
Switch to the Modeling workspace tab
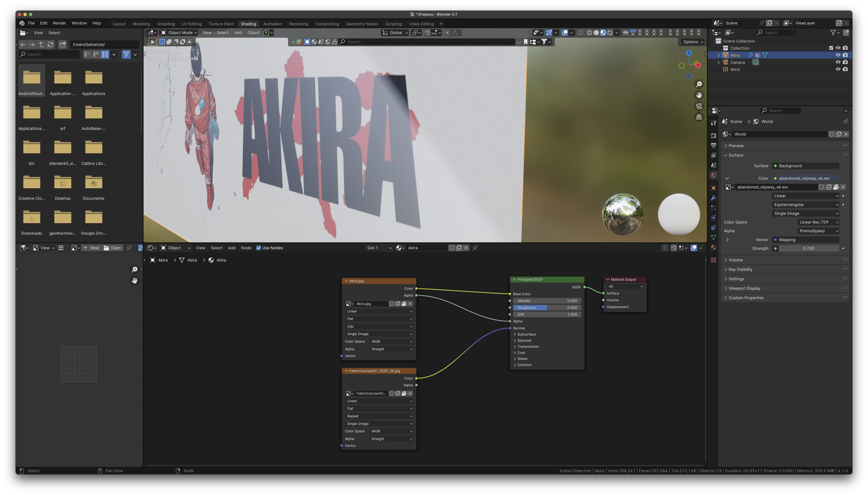[141, 24]
